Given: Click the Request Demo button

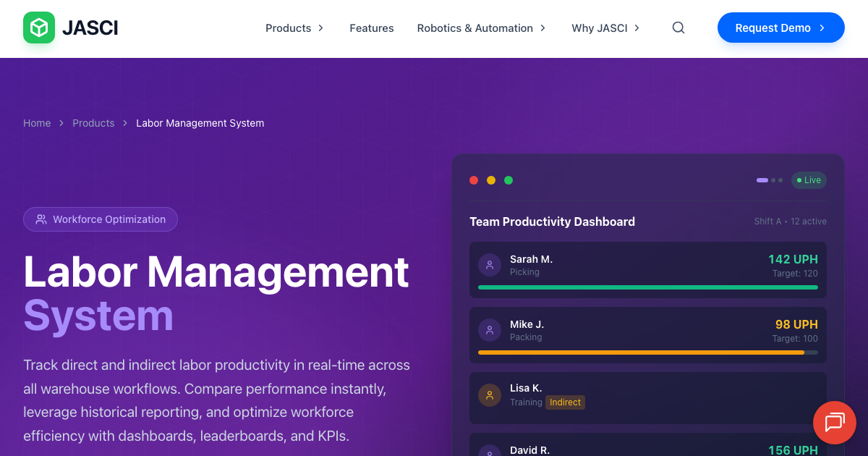Looking at the screenshot, I should click(x=781, y=28).
